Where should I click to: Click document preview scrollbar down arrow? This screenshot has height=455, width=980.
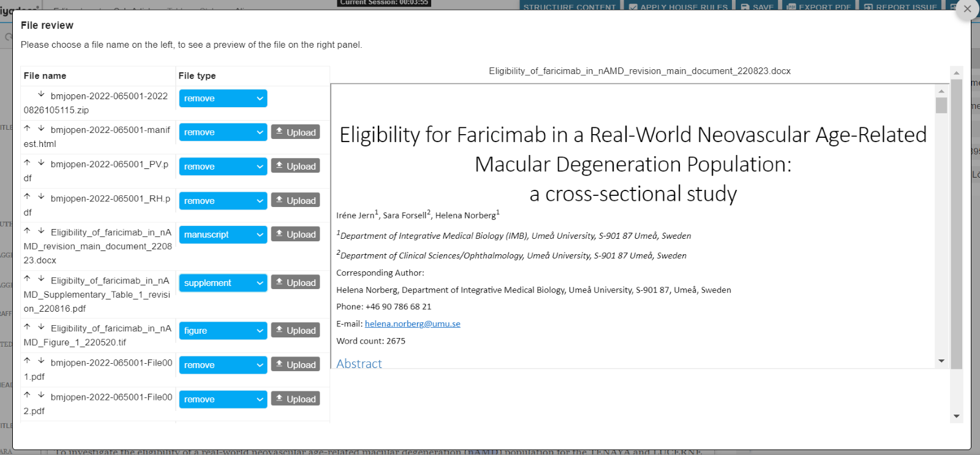click(x=941, y=361)
